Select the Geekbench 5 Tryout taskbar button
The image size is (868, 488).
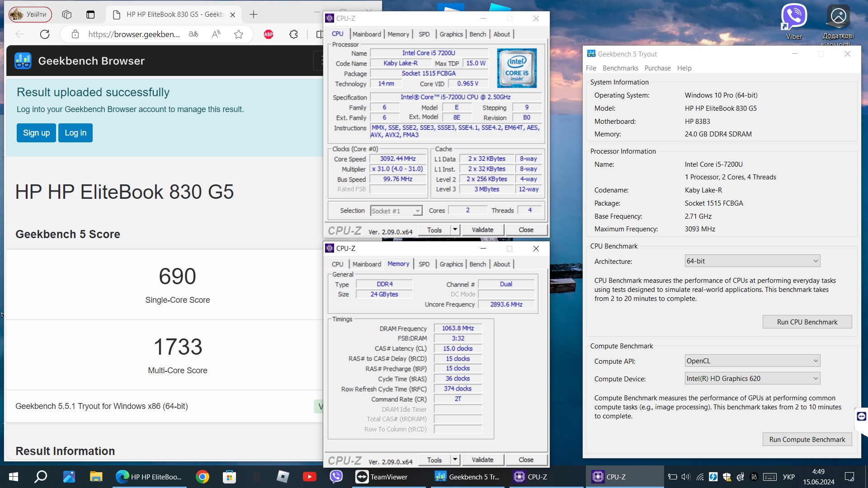pyautogui.click(x=467, y=477)
